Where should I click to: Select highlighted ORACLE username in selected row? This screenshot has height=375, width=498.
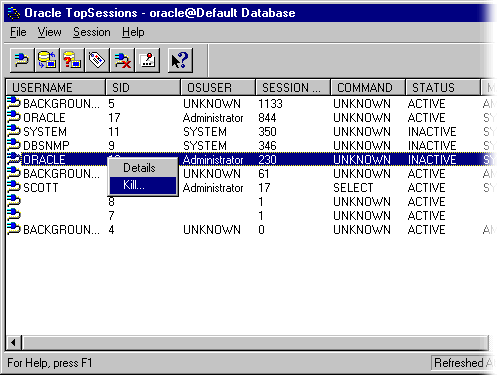[44, 160]
